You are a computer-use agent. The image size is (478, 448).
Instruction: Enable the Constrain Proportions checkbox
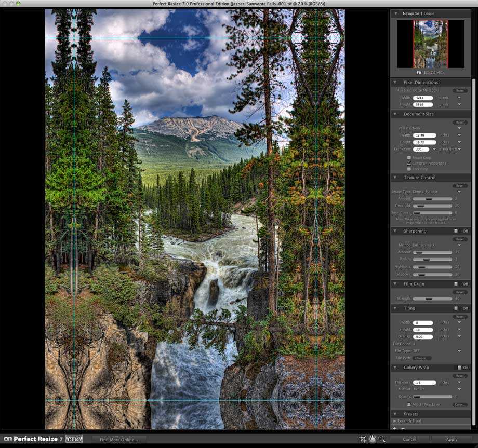409,163
